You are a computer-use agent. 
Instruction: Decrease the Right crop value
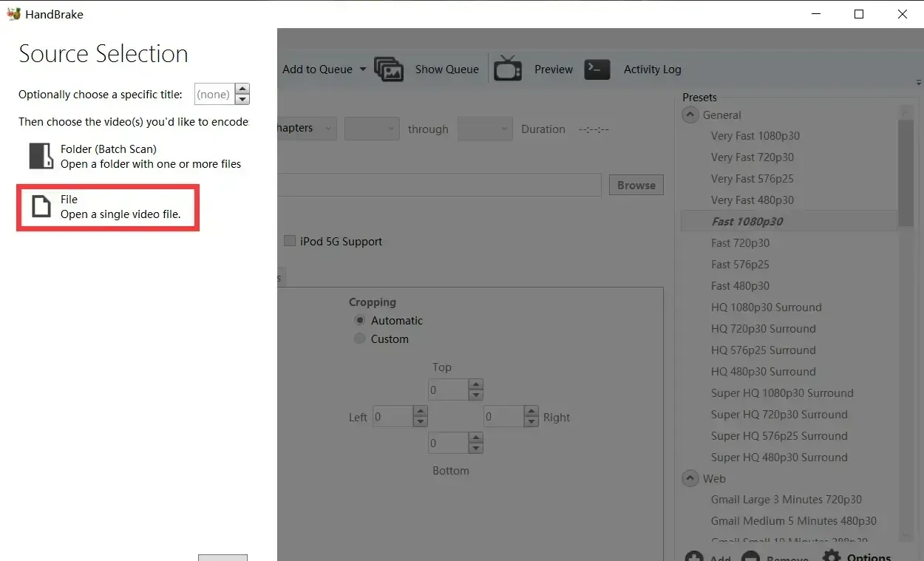tap(531, 421)
